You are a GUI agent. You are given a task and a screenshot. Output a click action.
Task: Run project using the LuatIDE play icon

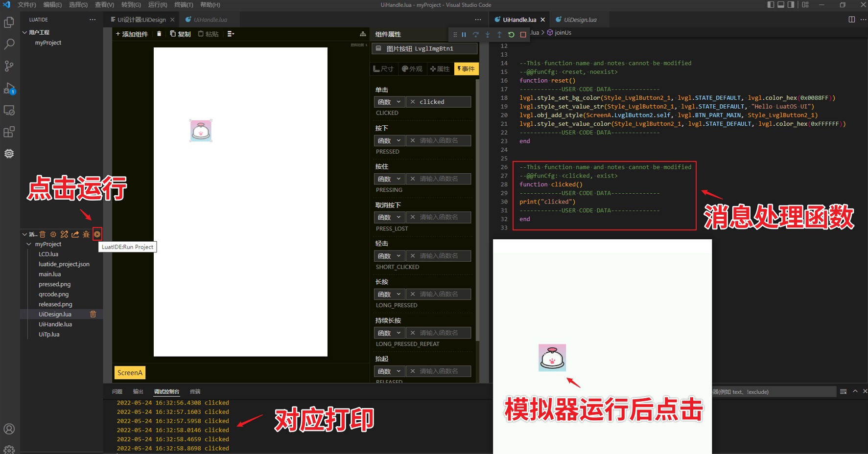[x=97, y=234]
